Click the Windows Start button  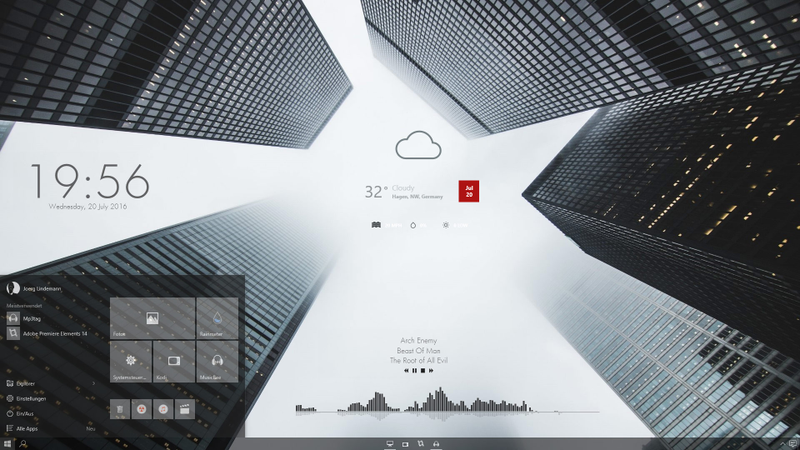tap(7, 444)
